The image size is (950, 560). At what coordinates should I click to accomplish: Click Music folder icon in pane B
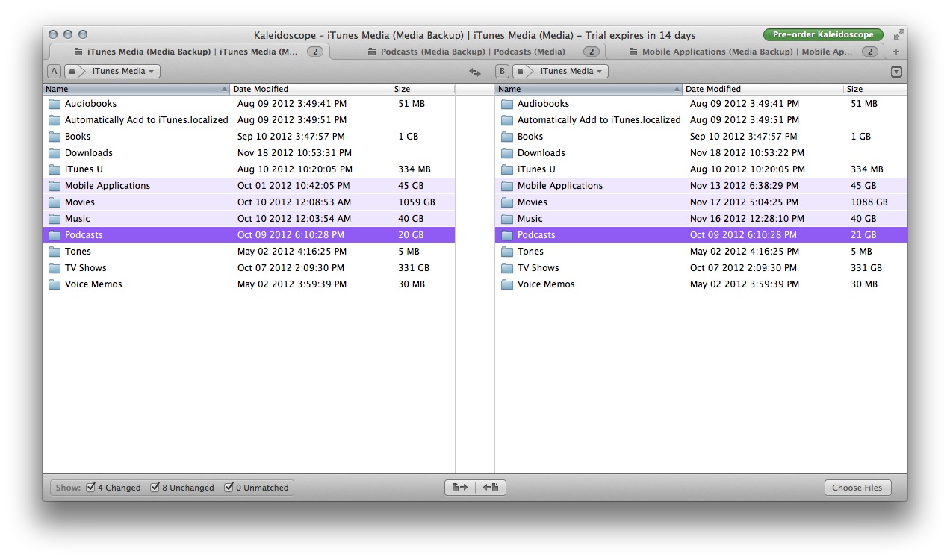507,219
